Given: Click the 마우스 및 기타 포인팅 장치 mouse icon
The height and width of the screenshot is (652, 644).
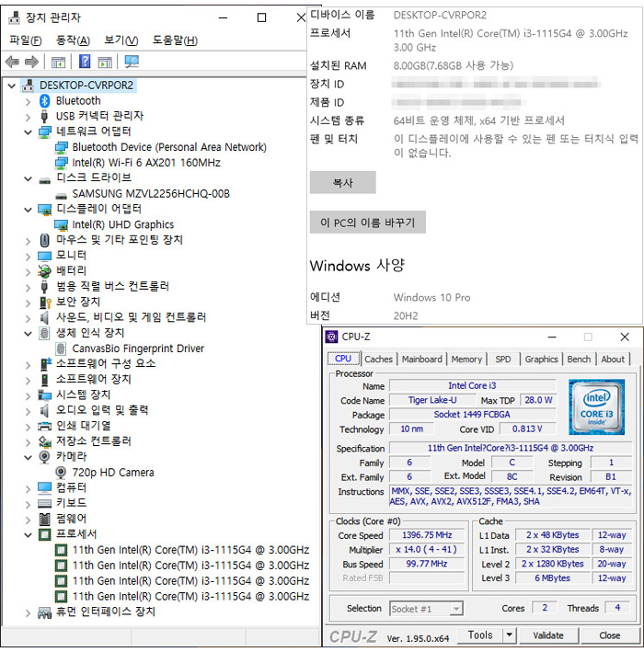Looking at the screenshot, I should (x=44, y=240).
